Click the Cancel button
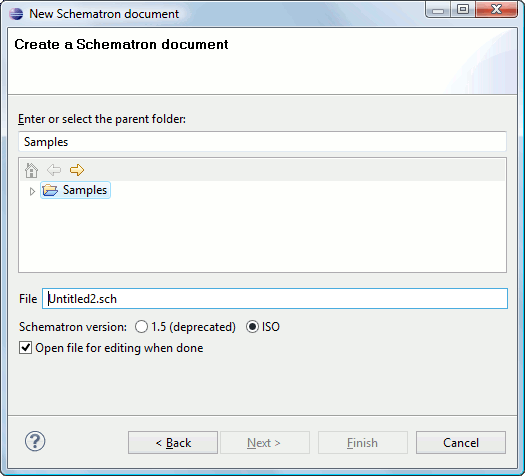This screenshot has width=525, height=476. pyautogui.click(x=461, y=443)
